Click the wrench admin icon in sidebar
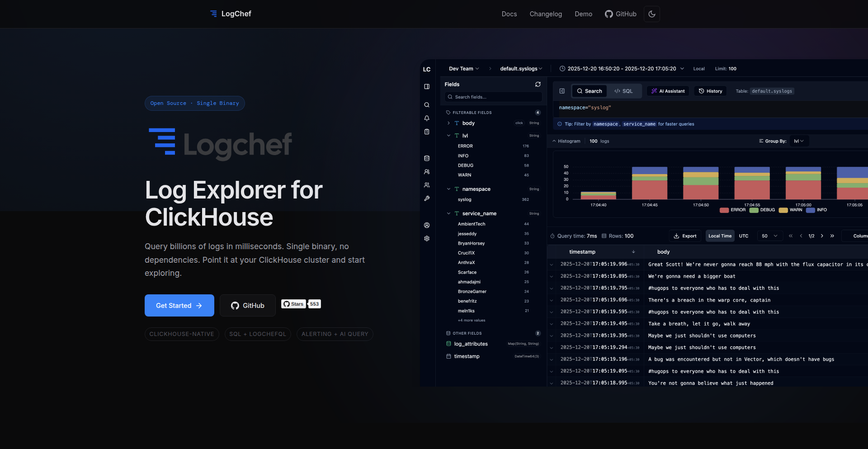 tap(427, 198)
